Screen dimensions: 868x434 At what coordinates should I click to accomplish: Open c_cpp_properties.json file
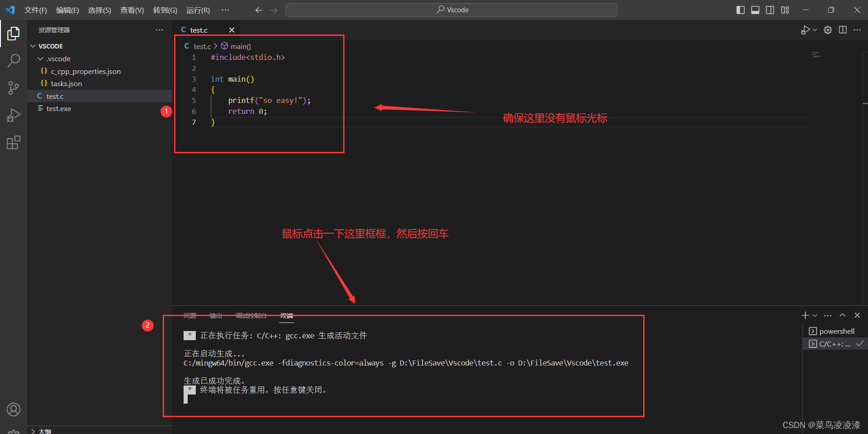[100, 71]
